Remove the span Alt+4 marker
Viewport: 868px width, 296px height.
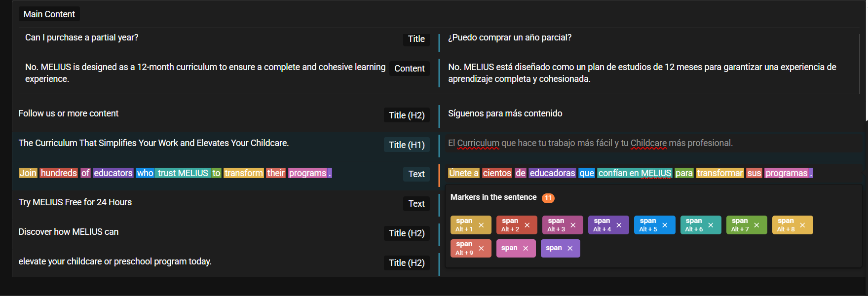tap(619, 225)
